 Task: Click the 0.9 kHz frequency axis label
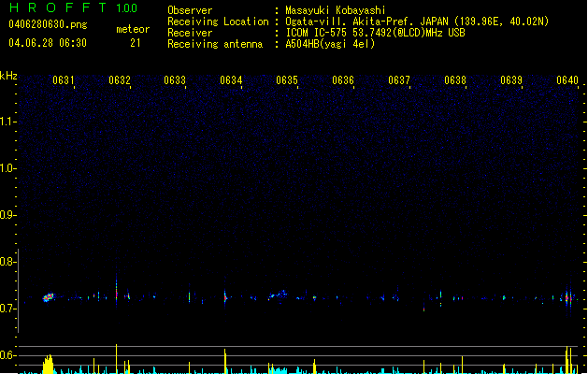7,215
